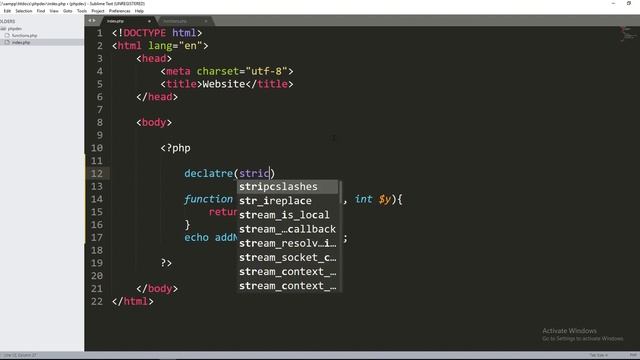Open the Selection menu
The image size is (640, 360).
tap(24, 11)
